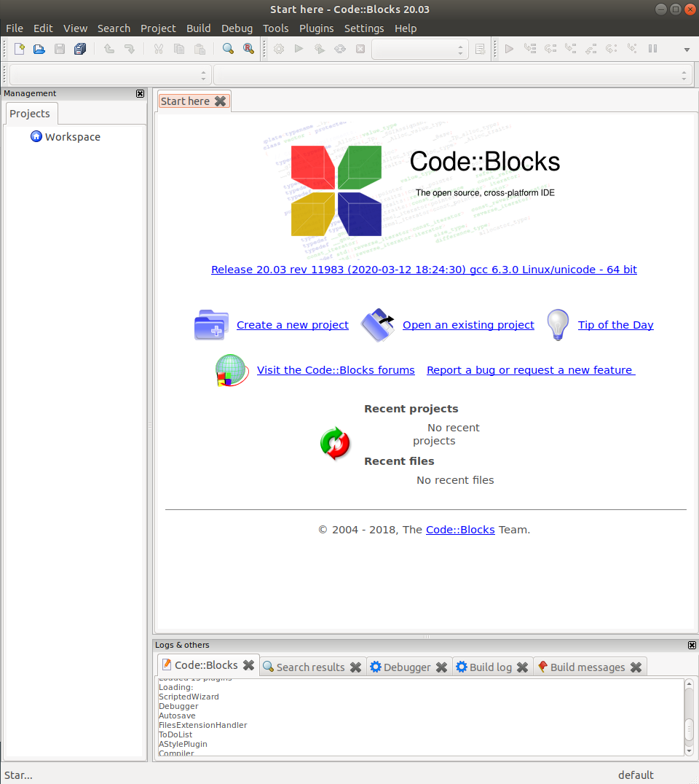Screen dimensions: 699x784
Task: Click the Run program icon in the build toolbar
Action: pos(299,49)
